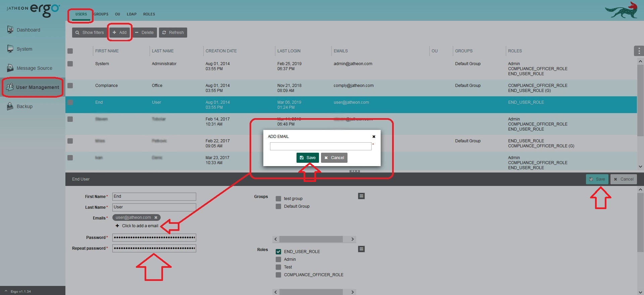Open the Dashboard sidebar icon
The width and height of the screenshot is (644, 295).
point(10,30)
